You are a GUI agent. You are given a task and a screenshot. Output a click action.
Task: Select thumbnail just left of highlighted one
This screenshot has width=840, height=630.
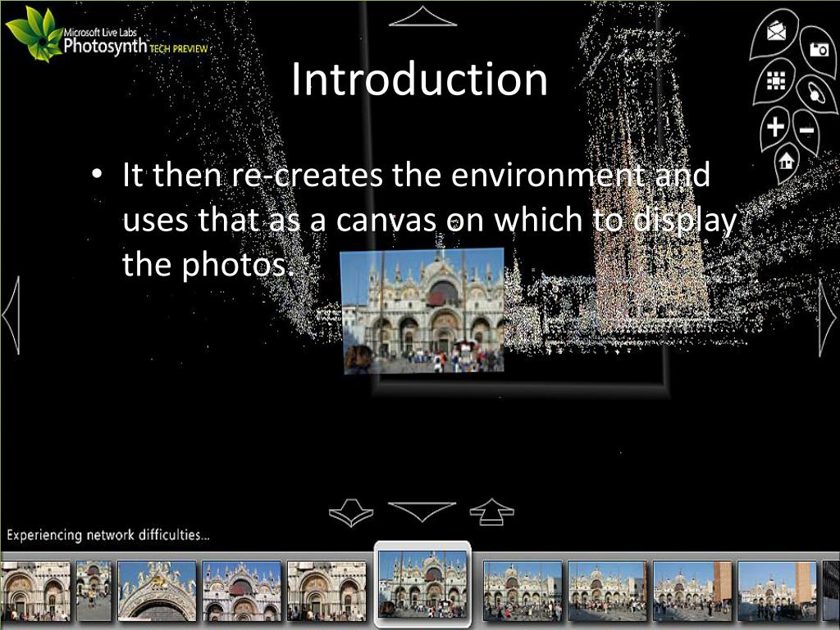point(326,591)
